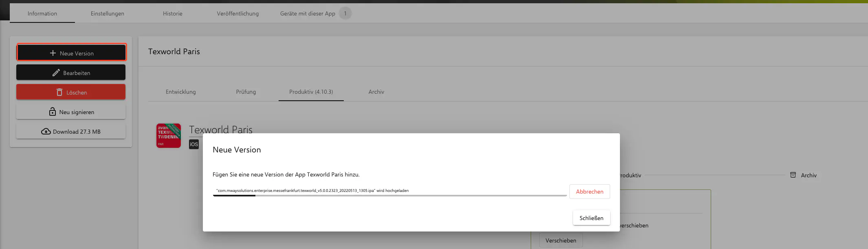The height and width of the screenshot is (249, 868).
Task: Switch to the Archiv stage tab
Action: 376,92
